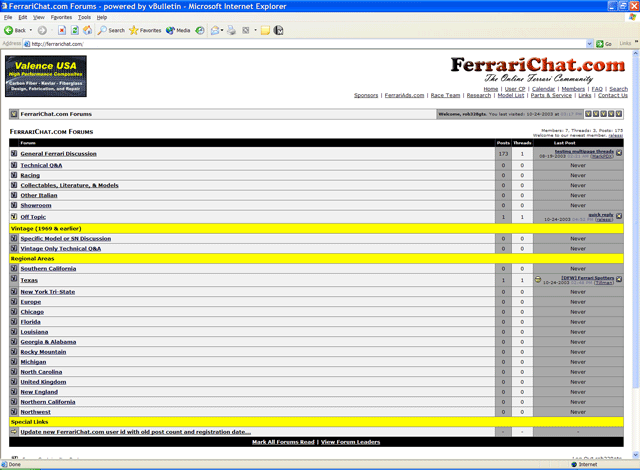640x470 pixels.
Task: Open the Tools menu
Action: pos(84,17)
